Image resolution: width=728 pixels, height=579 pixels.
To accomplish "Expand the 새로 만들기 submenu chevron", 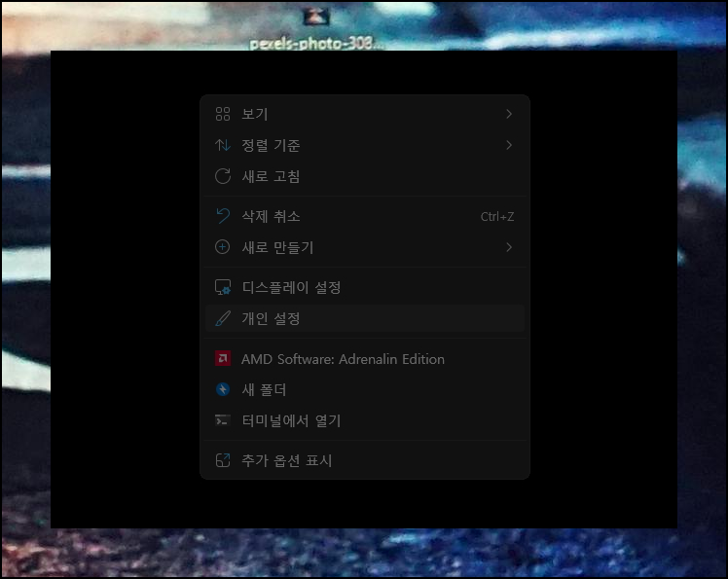I will [509, 247].
